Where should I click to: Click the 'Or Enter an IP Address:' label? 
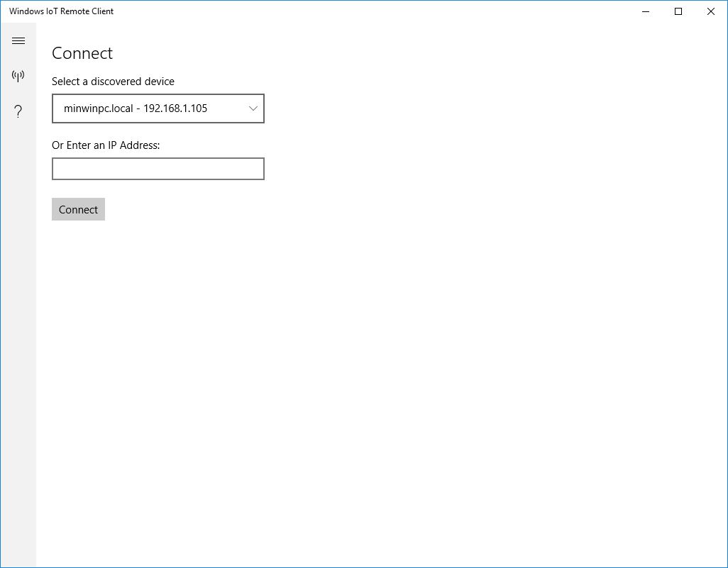106,145
